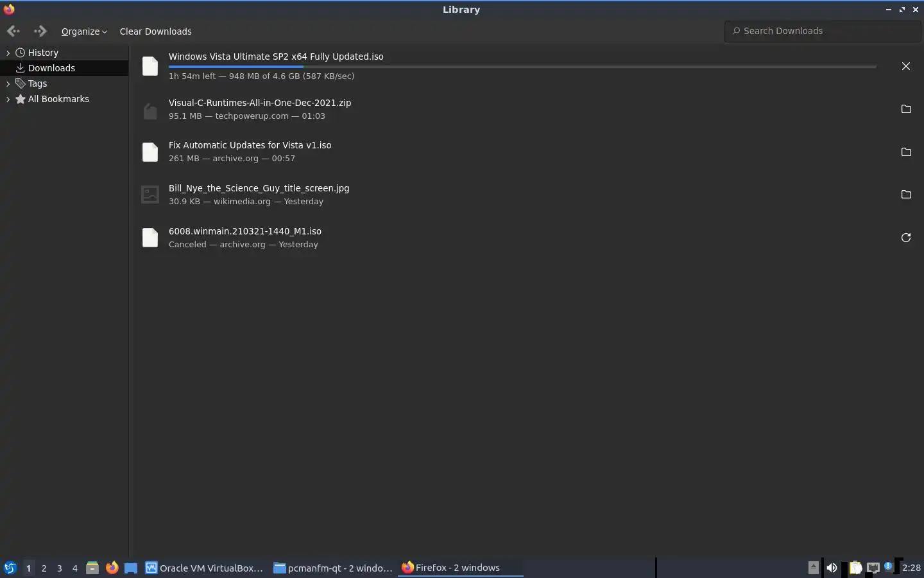Click the Windows Vista ISO file icon

150,66
